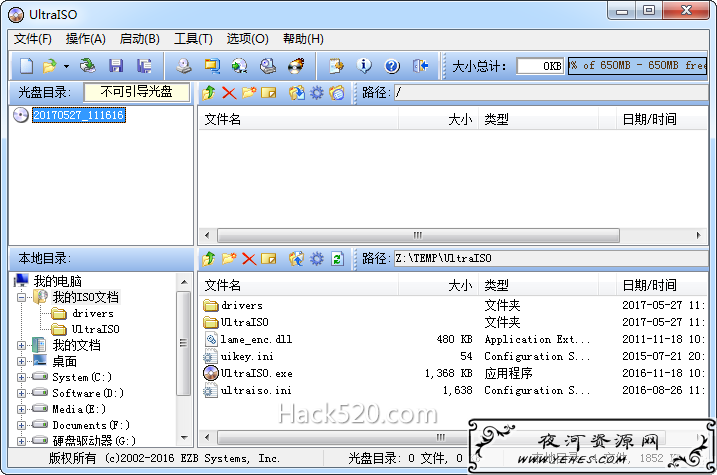
Task: Expand the Documents (F:) drive node
Action: 21,425
